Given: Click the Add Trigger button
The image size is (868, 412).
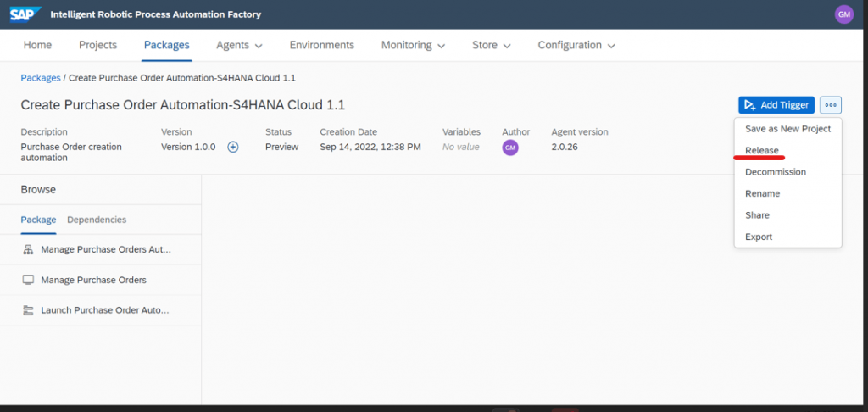Looking at the screenshot, I should click(x=776, y=104).
